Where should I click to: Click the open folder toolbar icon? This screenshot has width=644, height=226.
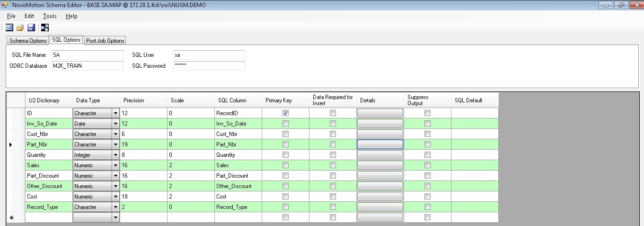20,27
